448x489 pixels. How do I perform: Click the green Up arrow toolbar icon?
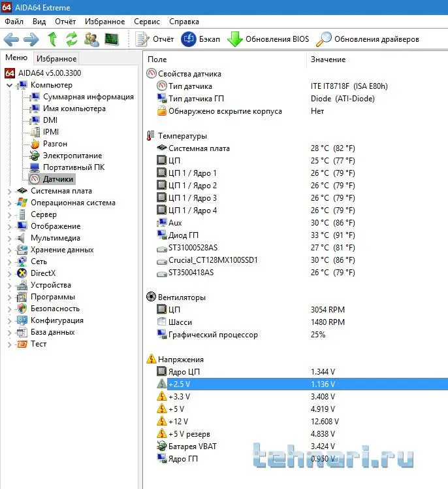(x=52, y=39)
